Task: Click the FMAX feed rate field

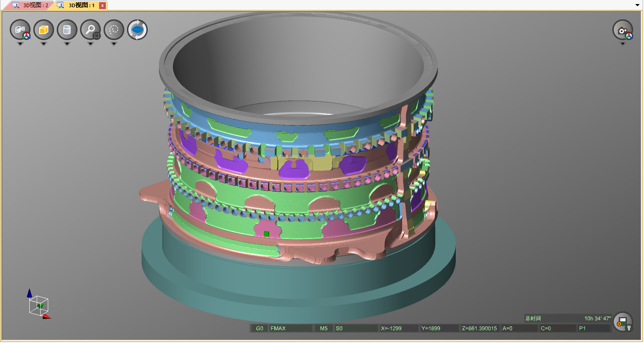Action: [x=290, y=329]
